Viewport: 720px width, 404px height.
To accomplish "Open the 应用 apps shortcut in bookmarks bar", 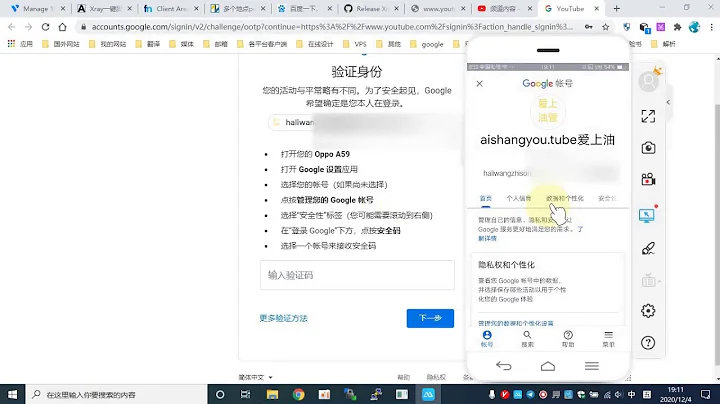I will (20, 44).
